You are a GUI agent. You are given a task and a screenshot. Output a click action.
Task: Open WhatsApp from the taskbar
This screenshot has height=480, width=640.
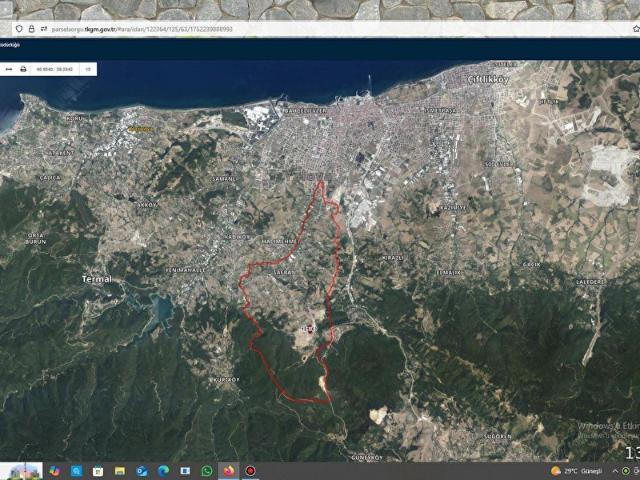click(207, 471)
